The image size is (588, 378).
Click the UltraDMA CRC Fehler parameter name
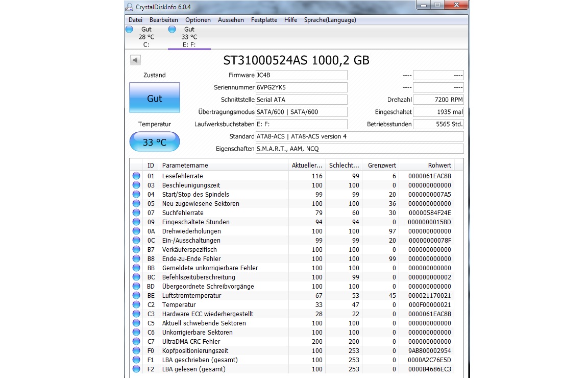191,341
